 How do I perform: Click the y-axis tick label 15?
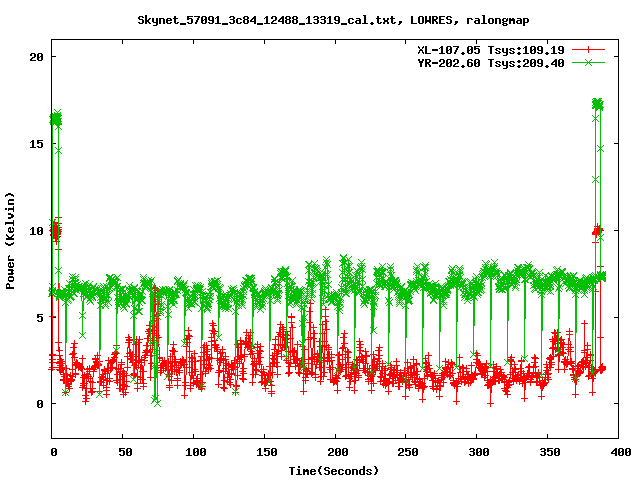point(36,144)
